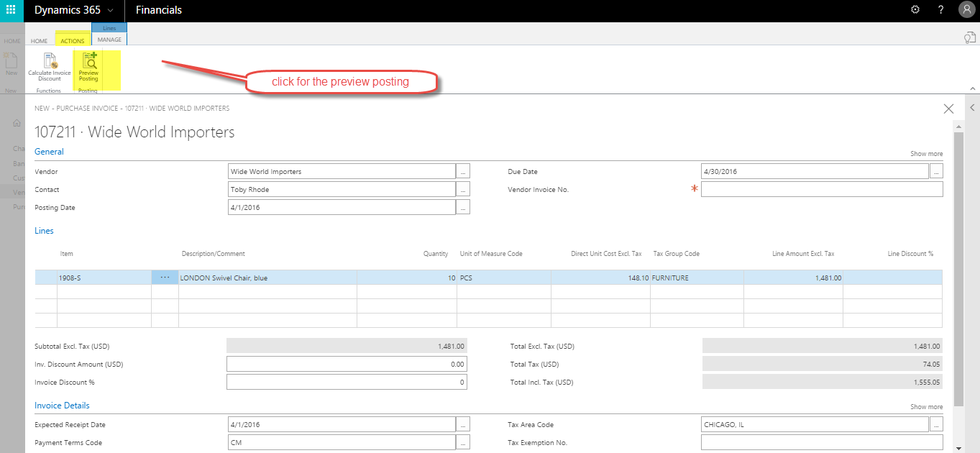Switch to the MANAGE tab
This screenshot has width=980, height=453.
pyautogui.click(x=109, y=40)
